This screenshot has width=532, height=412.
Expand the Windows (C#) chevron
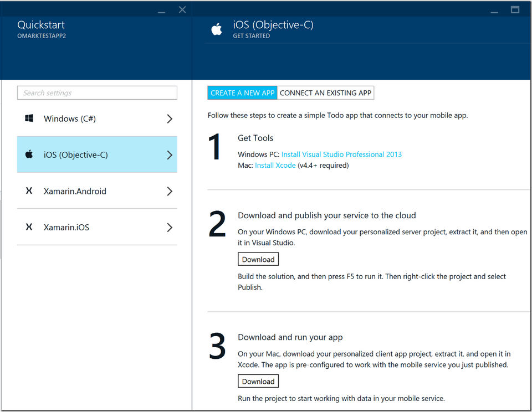[x=170, y=119]
